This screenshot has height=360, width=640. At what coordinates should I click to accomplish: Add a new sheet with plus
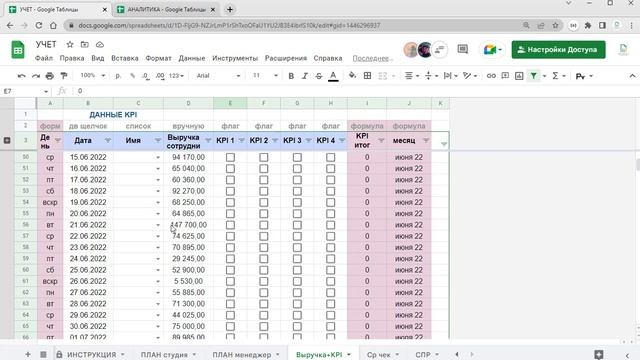click(28, 354)
